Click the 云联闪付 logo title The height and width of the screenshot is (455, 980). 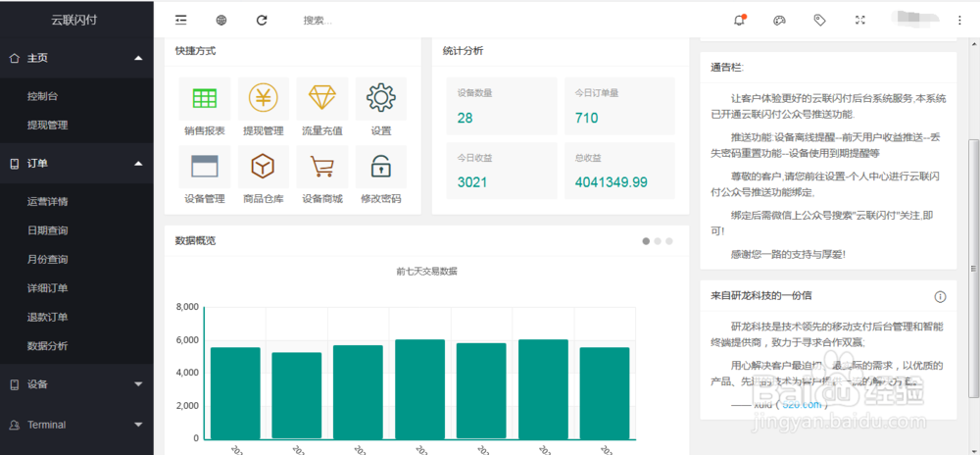[x=73, y=20]
